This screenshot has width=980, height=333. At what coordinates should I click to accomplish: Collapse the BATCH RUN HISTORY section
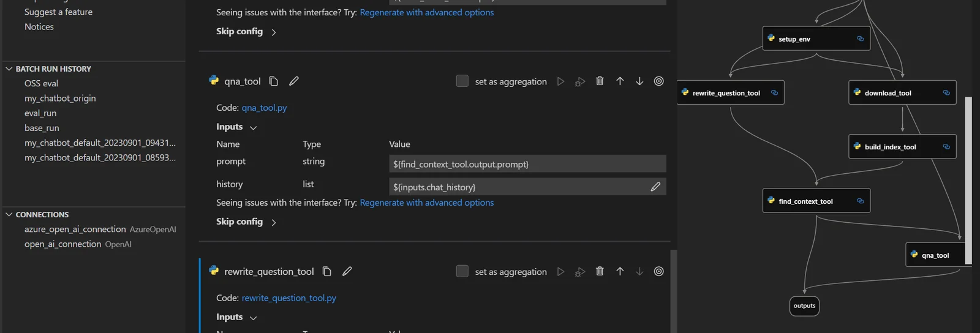pos(9,69)
